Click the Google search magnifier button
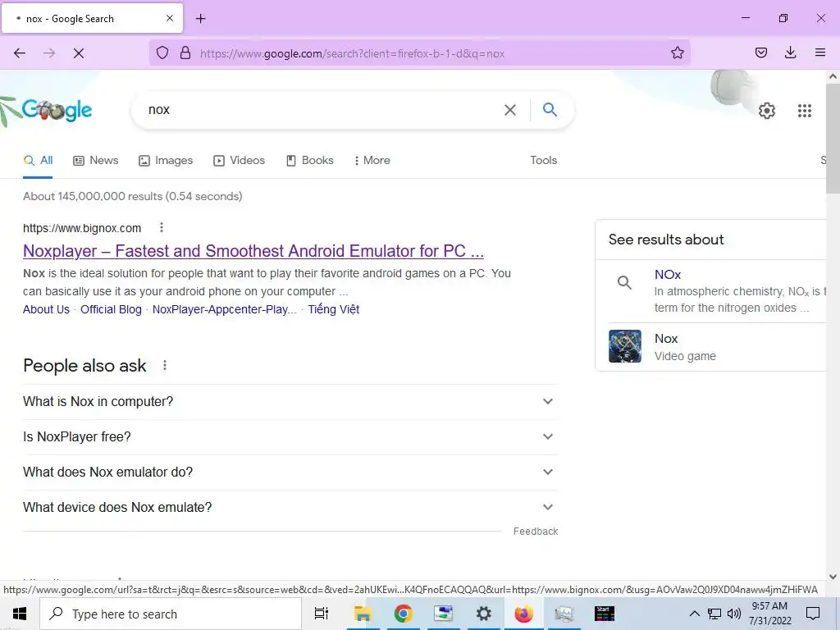Image resolution: width=840 pixels, height=630 pixels. (x=550, y=110)
